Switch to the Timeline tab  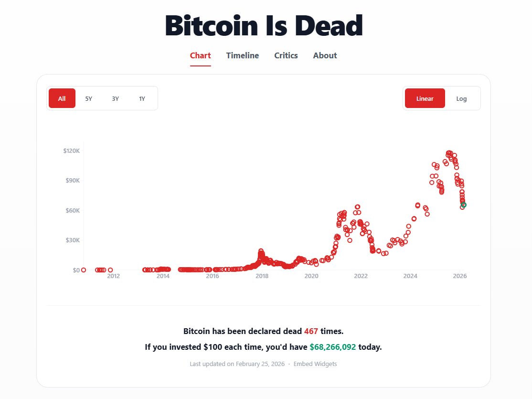pos(242,55)
